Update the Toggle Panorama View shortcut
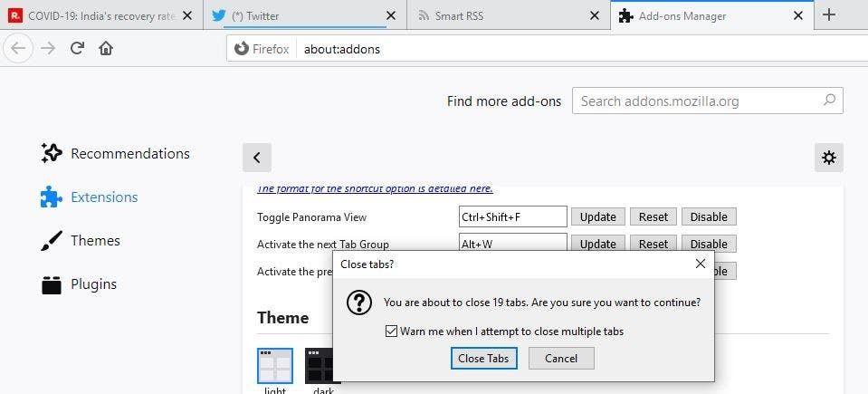The height and width of the screenshot is (394, 868). 598,216
